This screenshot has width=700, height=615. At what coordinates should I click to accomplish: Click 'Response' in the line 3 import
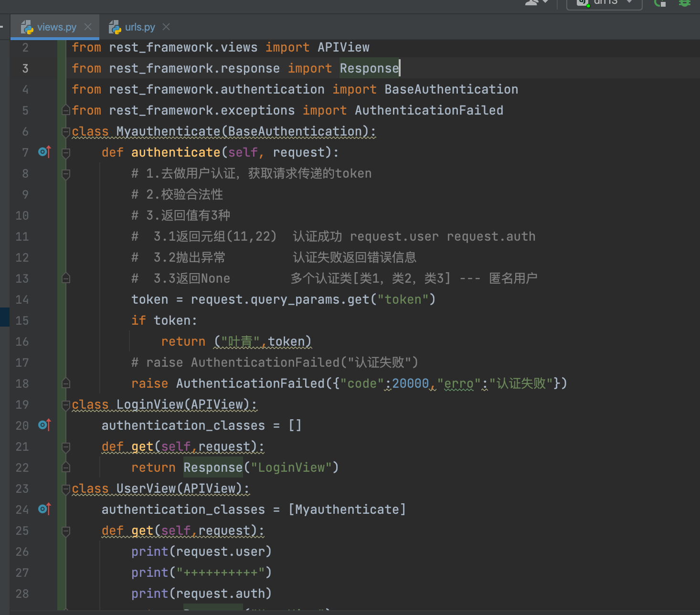pos(369,68)
